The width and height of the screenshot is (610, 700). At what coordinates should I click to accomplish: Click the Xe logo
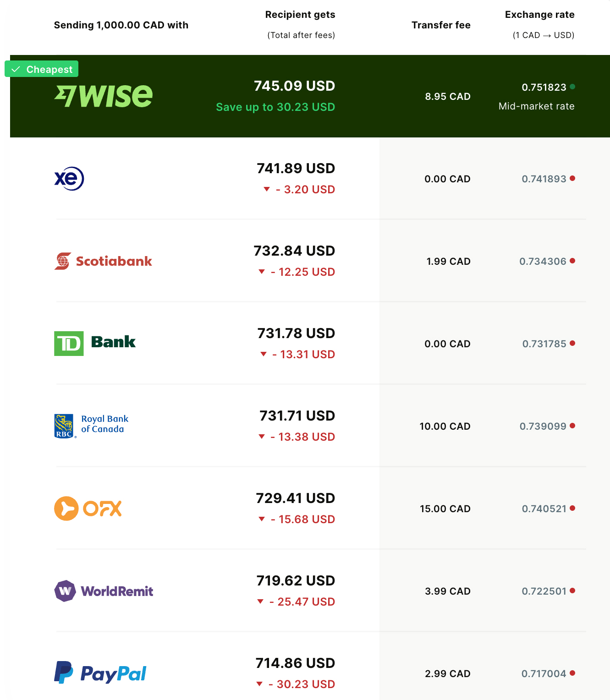pos(69,179)
